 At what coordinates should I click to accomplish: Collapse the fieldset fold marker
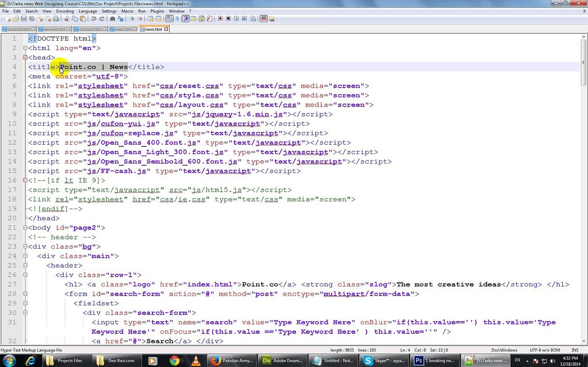[x=25, y=303]
